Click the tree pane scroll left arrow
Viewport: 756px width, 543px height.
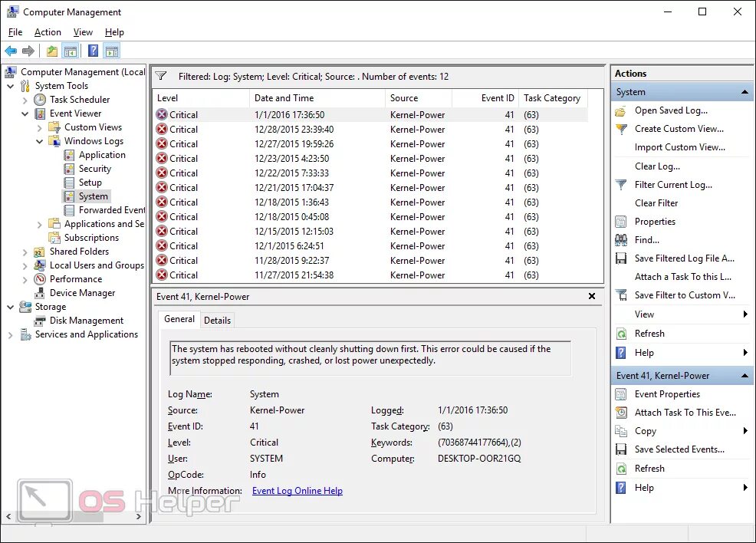click(x=8, y=516)
